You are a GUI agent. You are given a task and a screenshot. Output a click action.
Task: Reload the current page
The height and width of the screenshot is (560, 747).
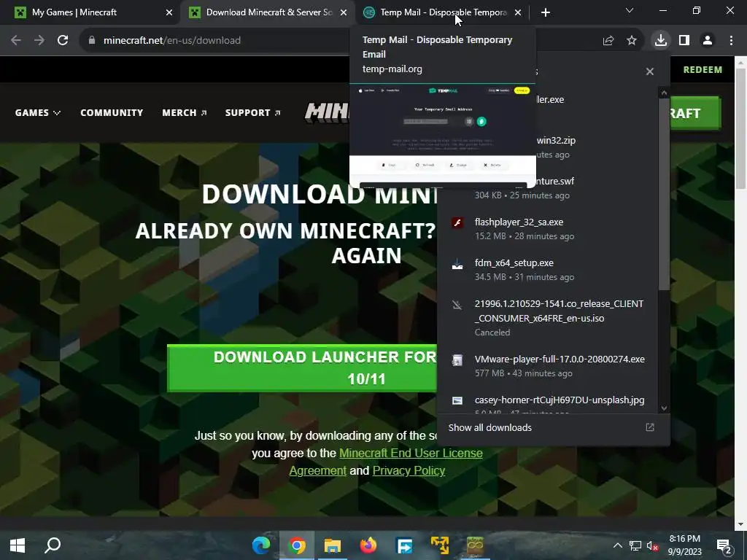click(63, 41)
